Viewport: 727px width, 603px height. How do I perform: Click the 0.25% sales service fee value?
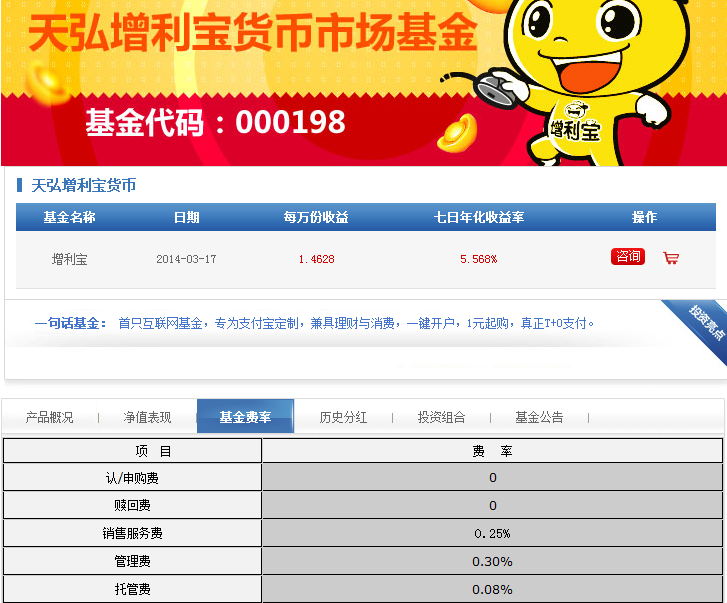pos(492,533)
